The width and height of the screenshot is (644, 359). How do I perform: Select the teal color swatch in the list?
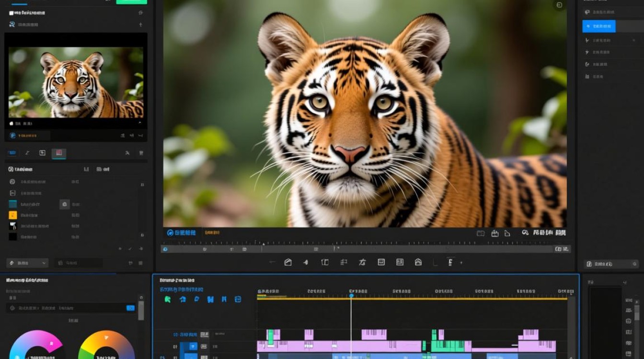pyautogui.click(x=13, y=204)
